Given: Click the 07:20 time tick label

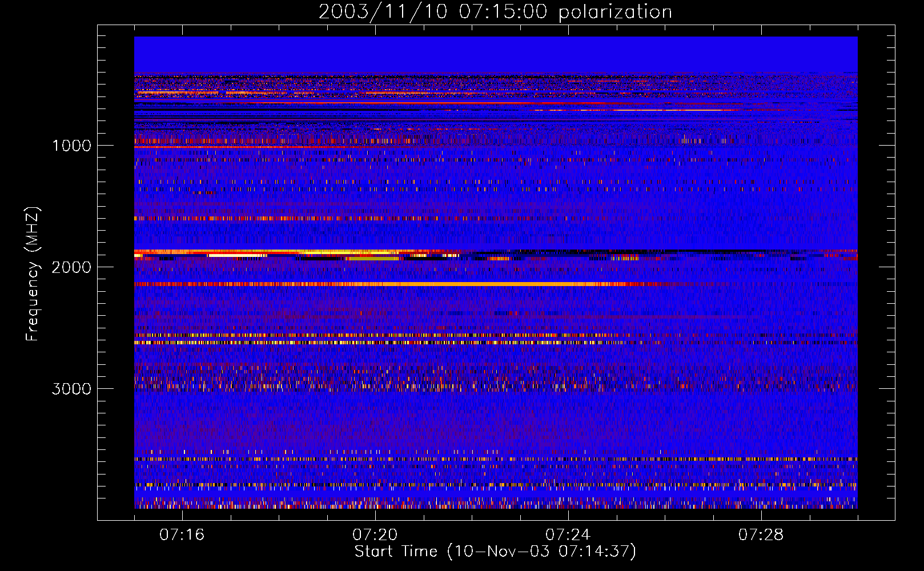Looking at the screenshot, I should pos(375,534).
